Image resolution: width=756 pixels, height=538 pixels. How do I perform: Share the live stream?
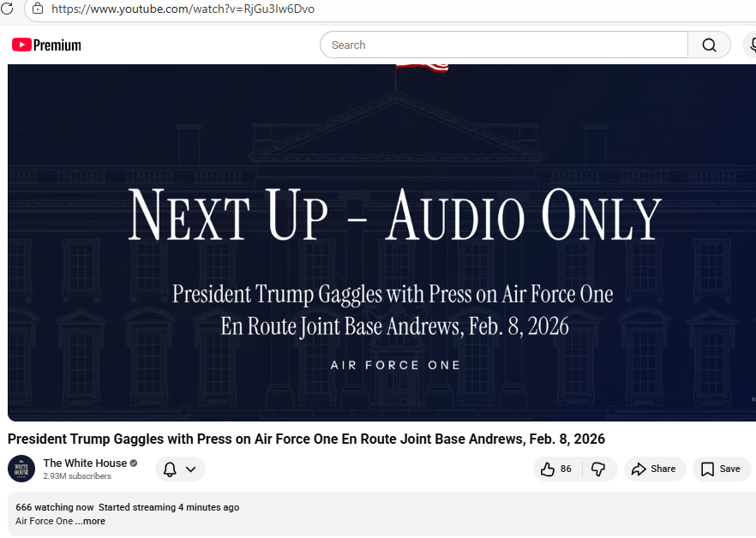click(x=654, y=469)
